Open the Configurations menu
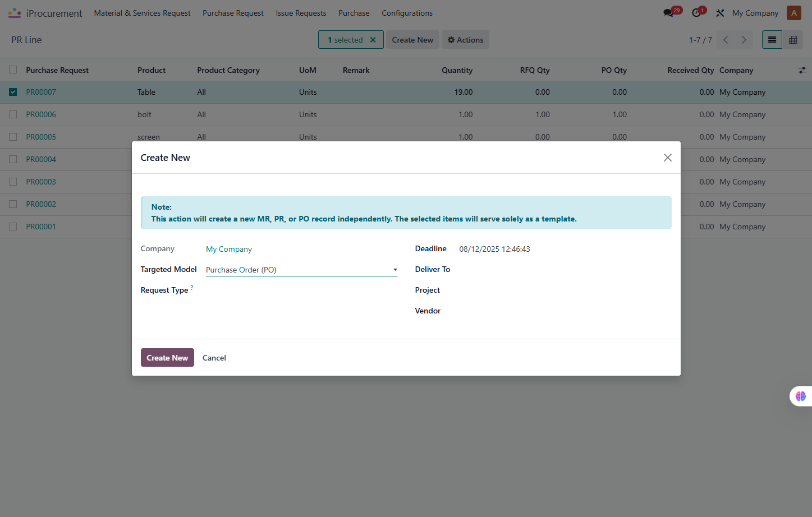 pyautogui.click(x=407, y=13)
